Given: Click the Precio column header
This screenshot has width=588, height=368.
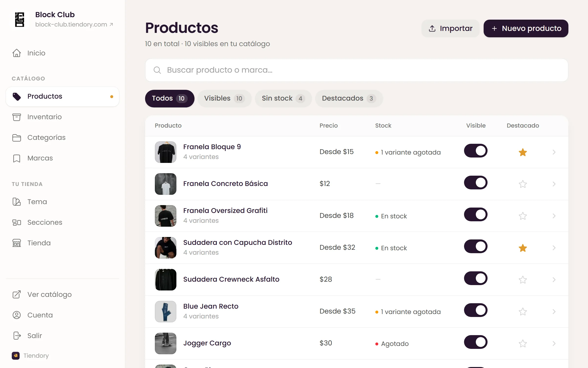Looking at the screenshot, I should 329,126.
